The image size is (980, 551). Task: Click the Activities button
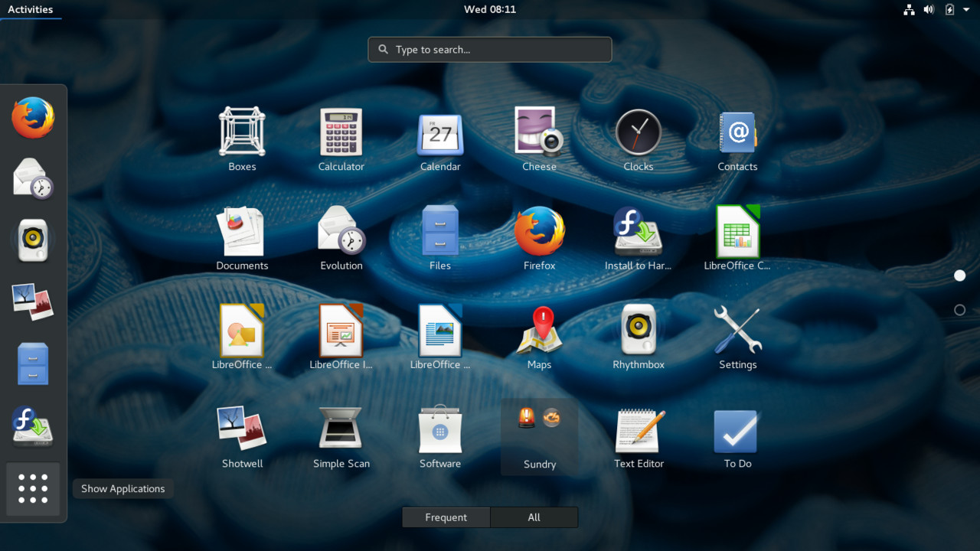coord(31,9)
